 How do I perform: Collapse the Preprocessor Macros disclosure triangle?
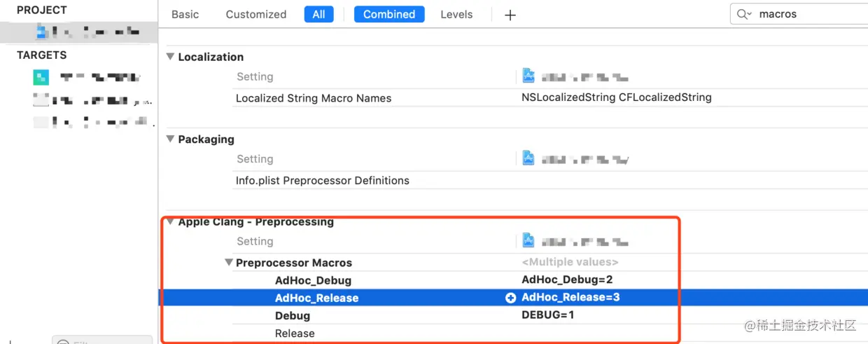tap(228, 263)
